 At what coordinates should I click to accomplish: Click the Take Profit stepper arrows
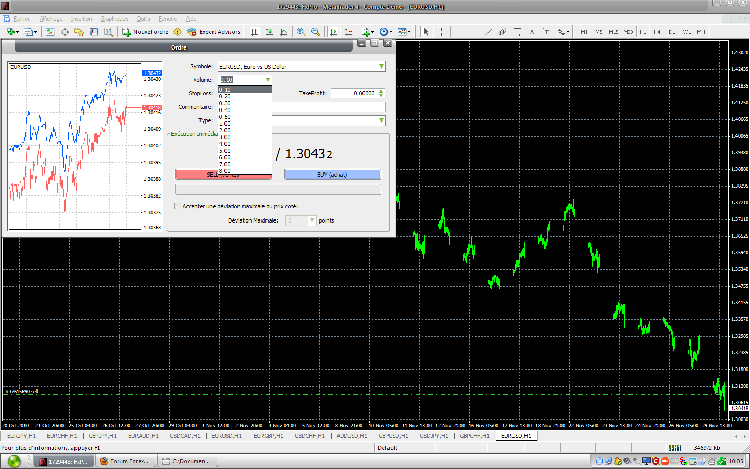click(x=381, y=93)
